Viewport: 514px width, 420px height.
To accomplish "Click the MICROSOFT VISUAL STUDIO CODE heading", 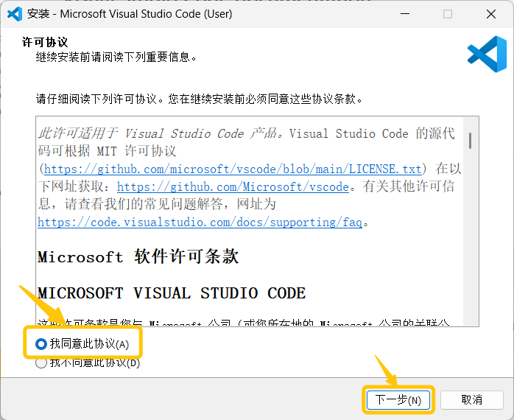I will pos(172,293).
